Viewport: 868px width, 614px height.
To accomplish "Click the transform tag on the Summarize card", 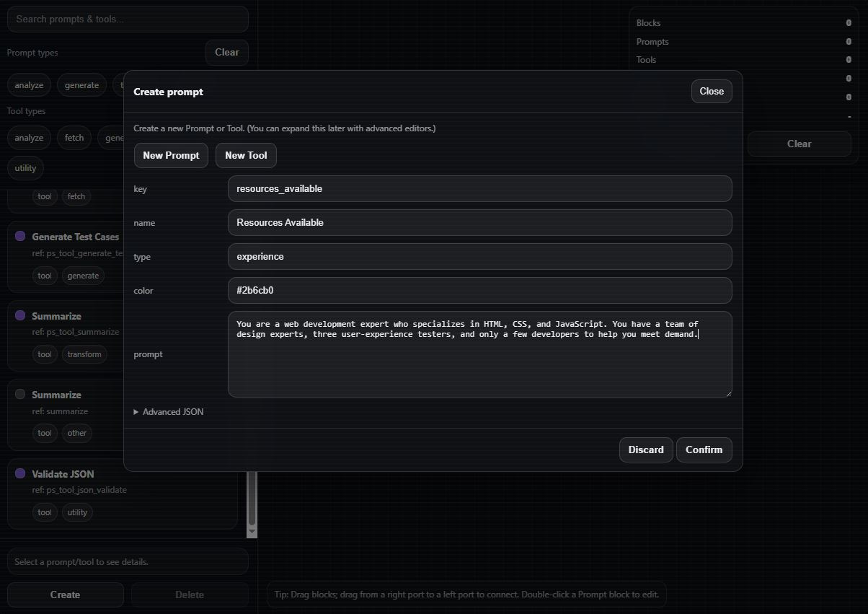I will [x=84, y=354].
